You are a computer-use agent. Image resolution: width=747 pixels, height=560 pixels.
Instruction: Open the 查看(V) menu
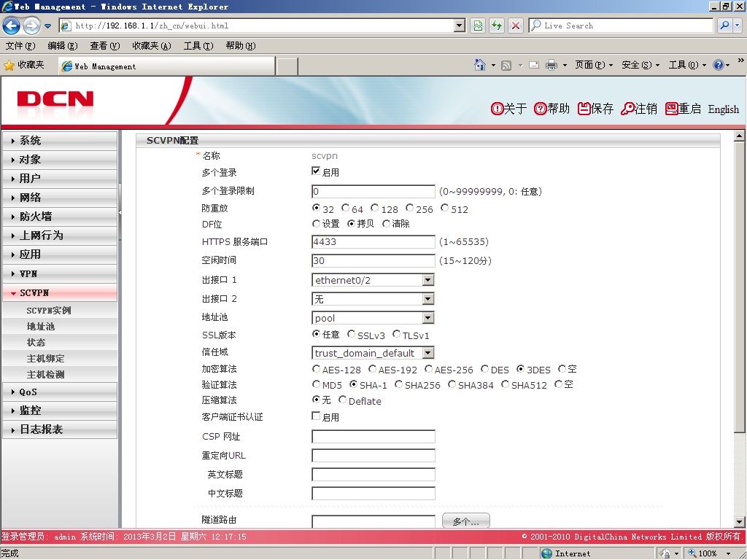pyautogui.click(x=105, y=46)
